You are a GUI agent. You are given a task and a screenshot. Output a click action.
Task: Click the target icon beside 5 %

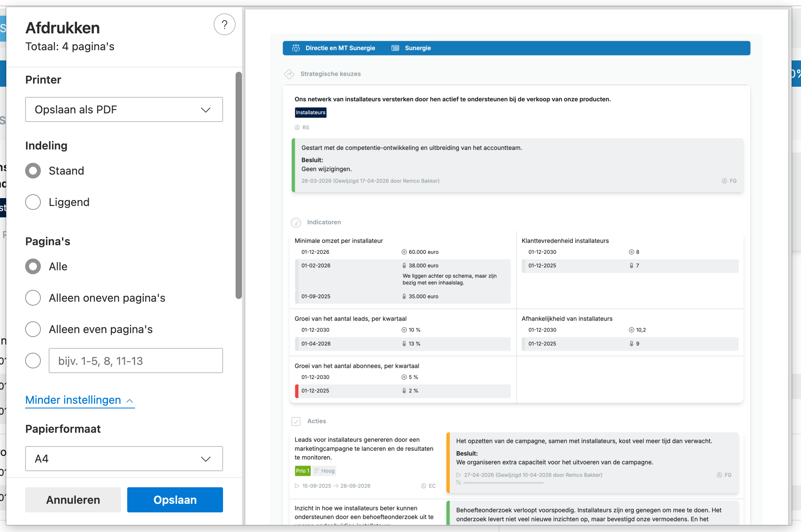(x=404, y=377)
